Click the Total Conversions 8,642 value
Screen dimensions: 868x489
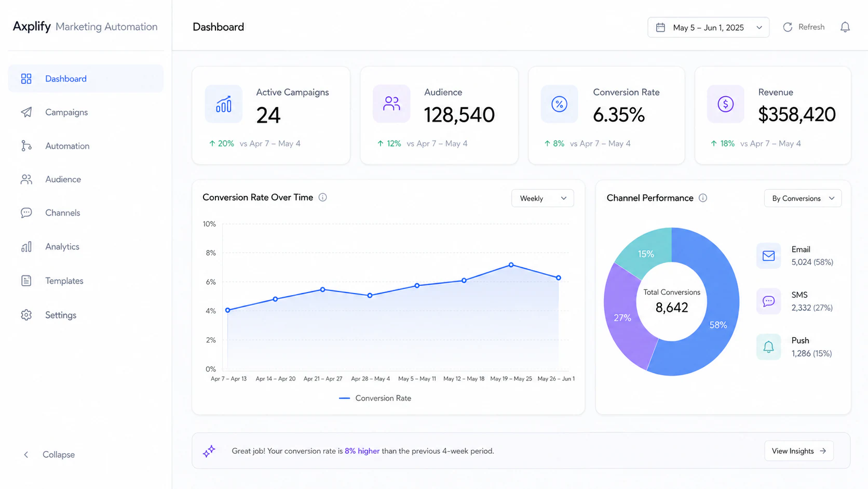pyautogui.click(x=672, y=308)
